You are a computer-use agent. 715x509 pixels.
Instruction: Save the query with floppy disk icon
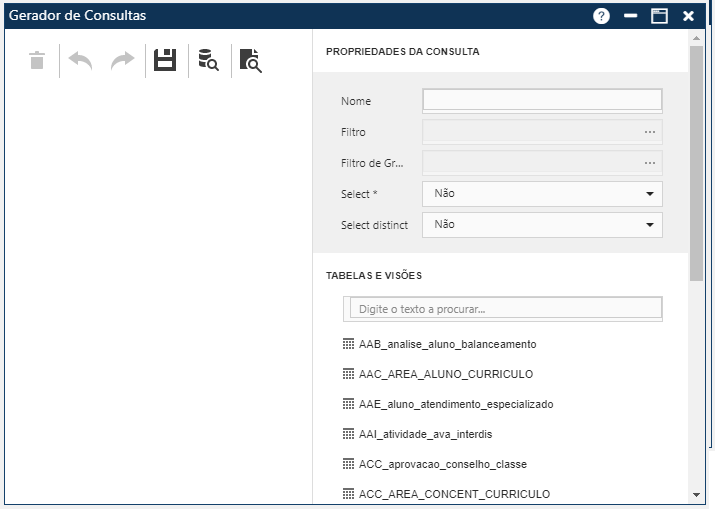point(165,60)
